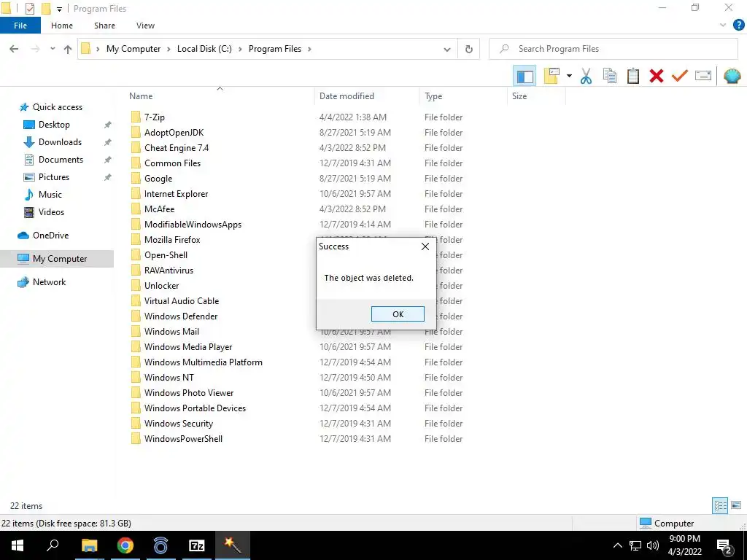Viewport: 747px width, 560px height.
Task: Go up one folder level arrow
Action: coord(68,49)
